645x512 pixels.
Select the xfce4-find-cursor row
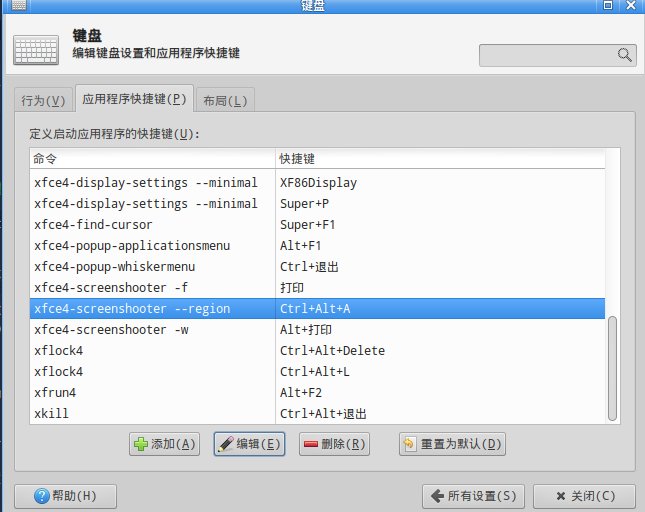317,225
